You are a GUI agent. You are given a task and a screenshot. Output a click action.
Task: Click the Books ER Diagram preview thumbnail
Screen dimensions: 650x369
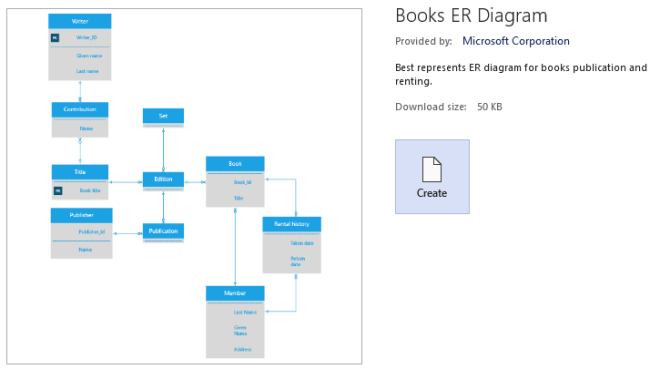click(x=184, y=186)
